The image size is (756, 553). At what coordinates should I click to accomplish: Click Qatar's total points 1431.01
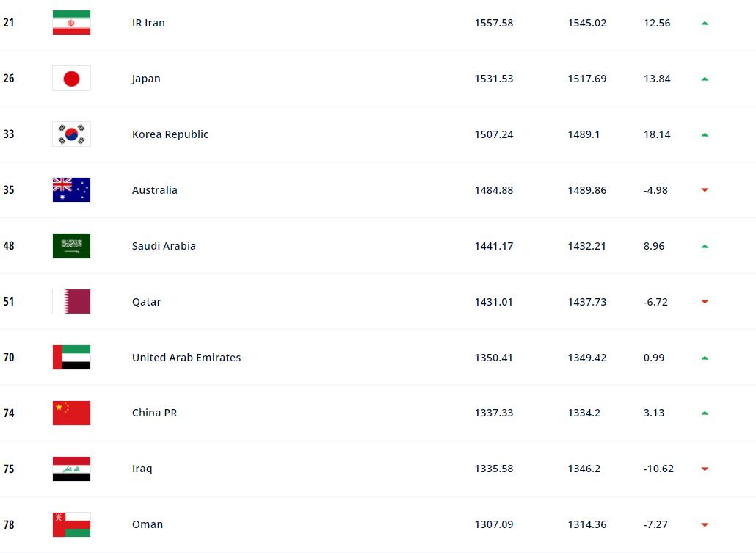click(x=494, y=302)
